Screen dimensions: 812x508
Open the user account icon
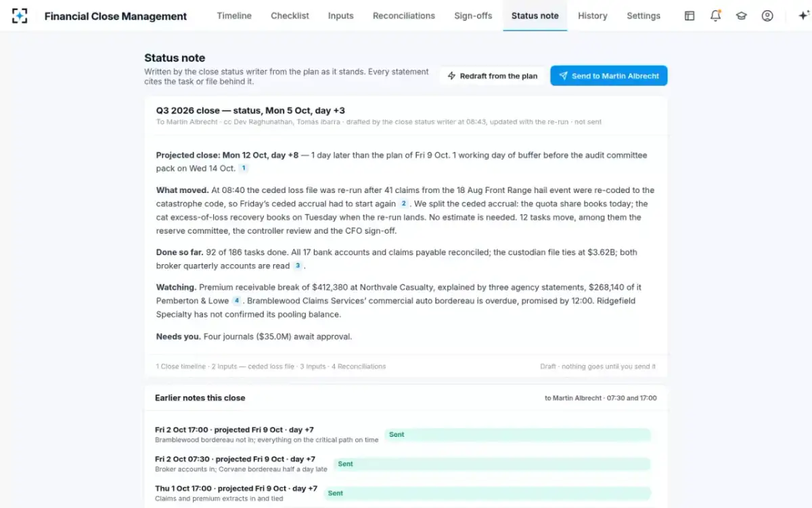coord(767,16)
